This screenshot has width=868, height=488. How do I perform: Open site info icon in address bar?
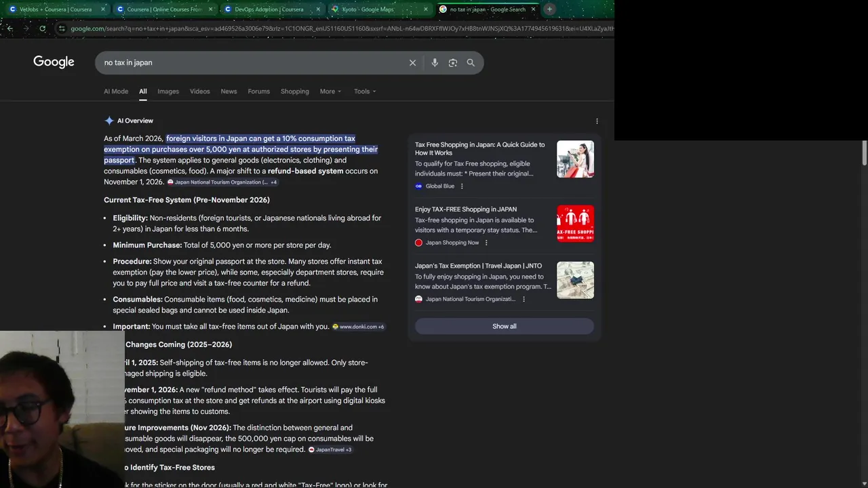point(62,28)
